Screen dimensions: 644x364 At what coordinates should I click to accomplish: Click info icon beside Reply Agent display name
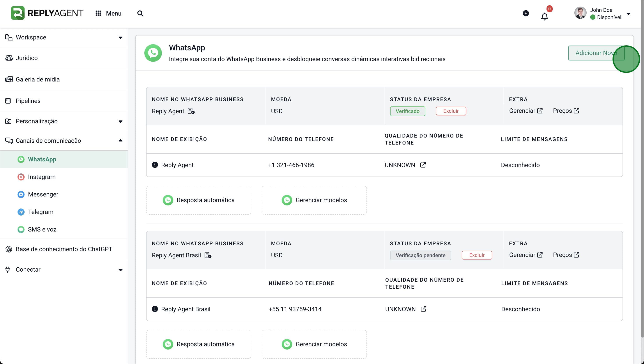(x=155, y=165)
